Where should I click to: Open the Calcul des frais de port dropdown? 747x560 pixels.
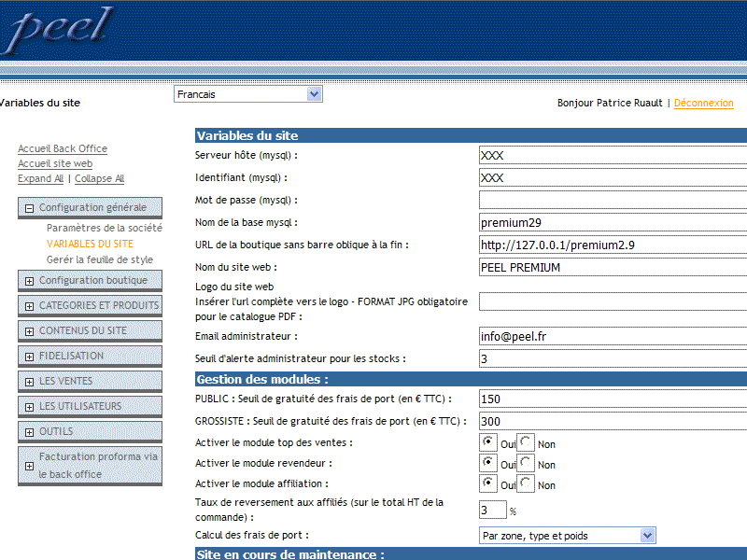[x=567, y=536]
